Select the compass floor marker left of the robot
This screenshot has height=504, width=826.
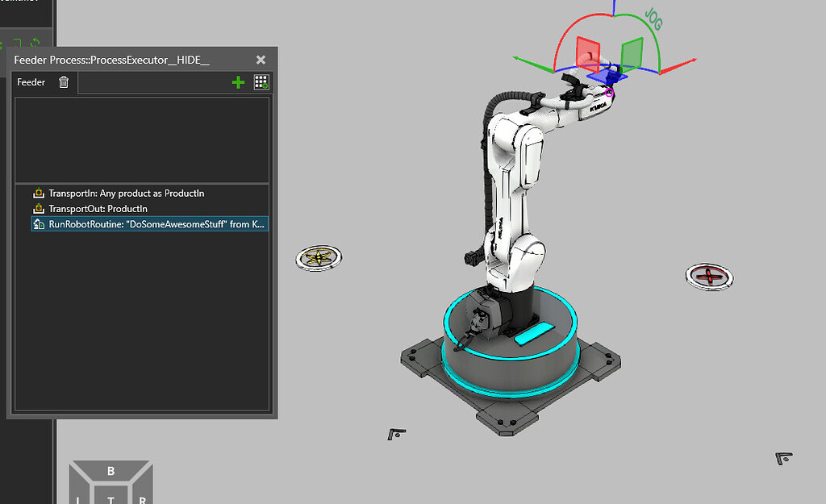319,257
